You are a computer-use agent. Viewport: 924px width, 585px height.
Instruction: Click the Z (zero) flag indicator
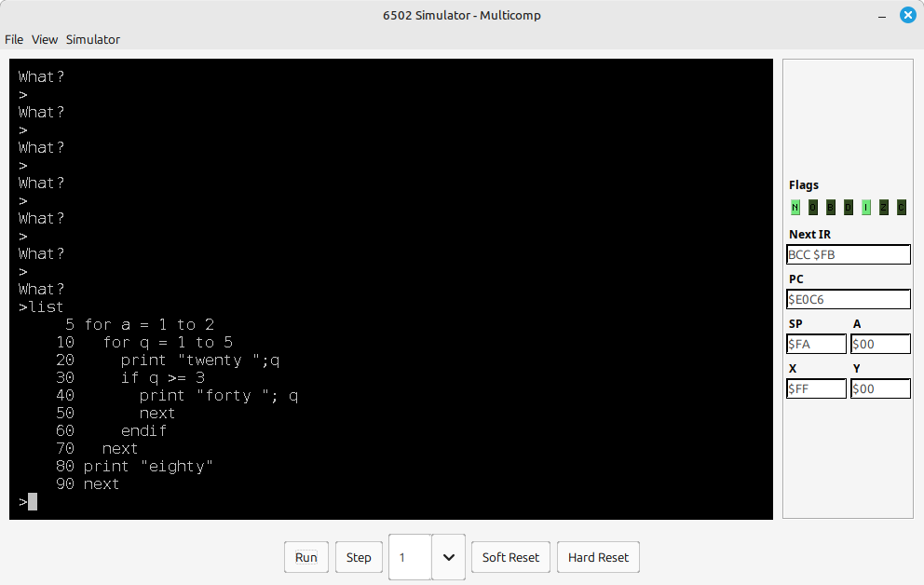[x=883, y=208]
